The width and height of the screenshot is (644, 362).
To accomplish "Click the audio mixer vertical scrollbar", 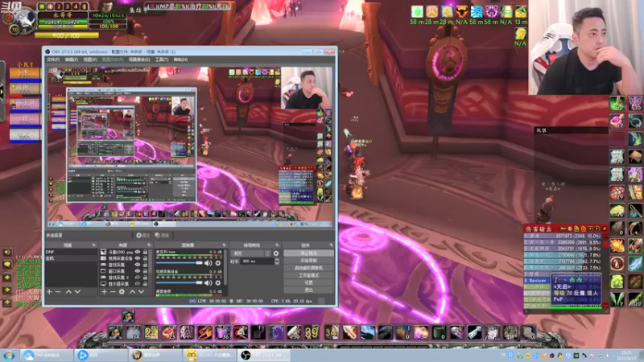I will (225, 267).
